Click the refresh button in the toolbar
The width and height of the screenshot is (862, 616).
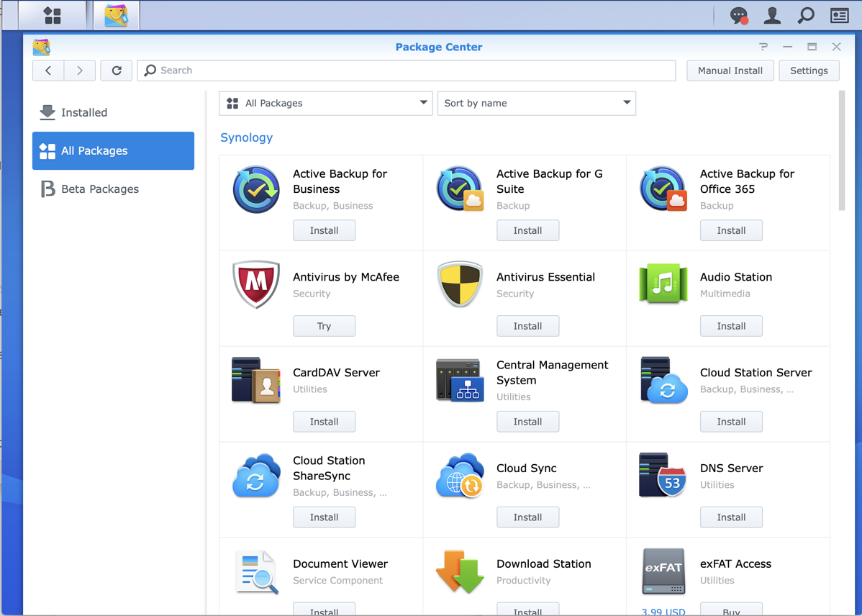click(x=117, y=71)
